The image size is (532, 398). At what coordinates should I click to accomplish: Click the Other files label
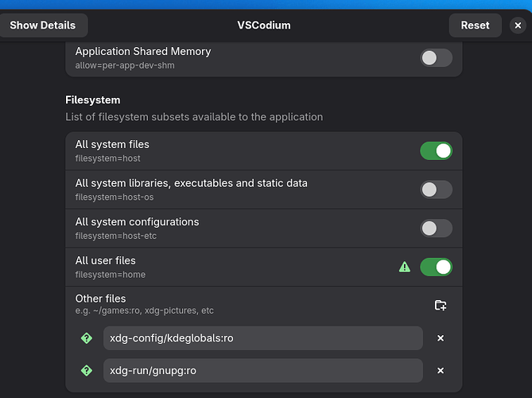(x=100, y=298)
